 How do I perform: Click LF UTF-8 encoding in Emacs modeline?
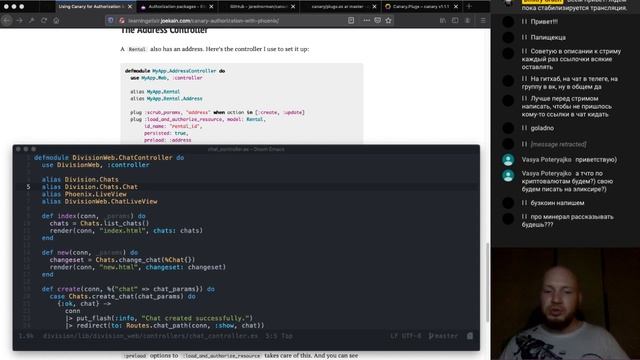click(406, 336)
